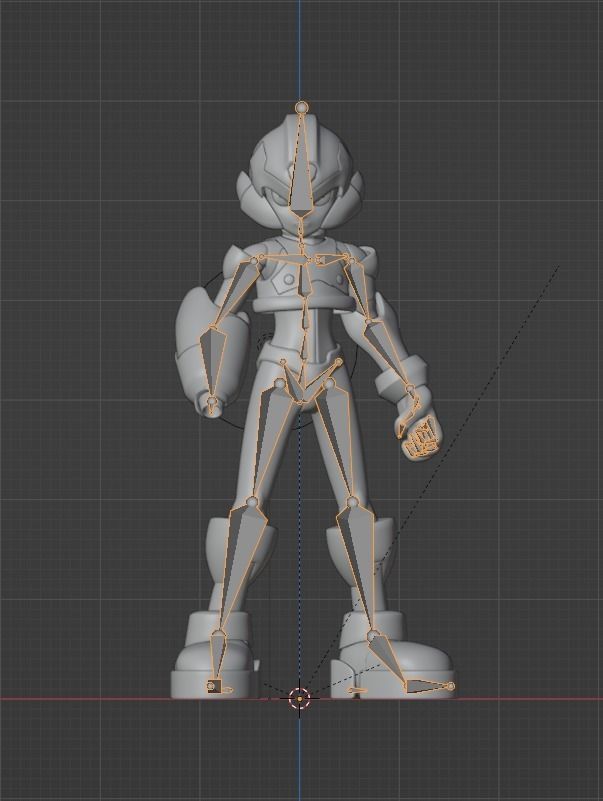603x801 pixels.
Task: Select upper arm bone of the fist arm
Action: click(360, 290)
